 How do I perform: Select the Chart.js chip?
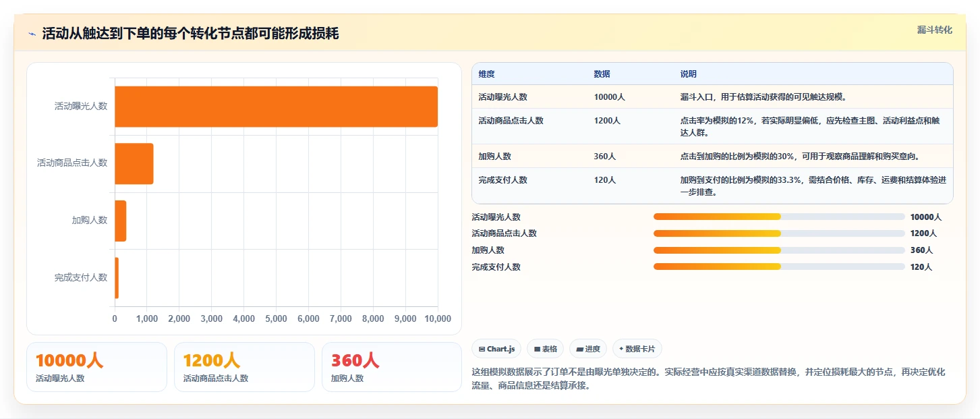coord(496,349)
